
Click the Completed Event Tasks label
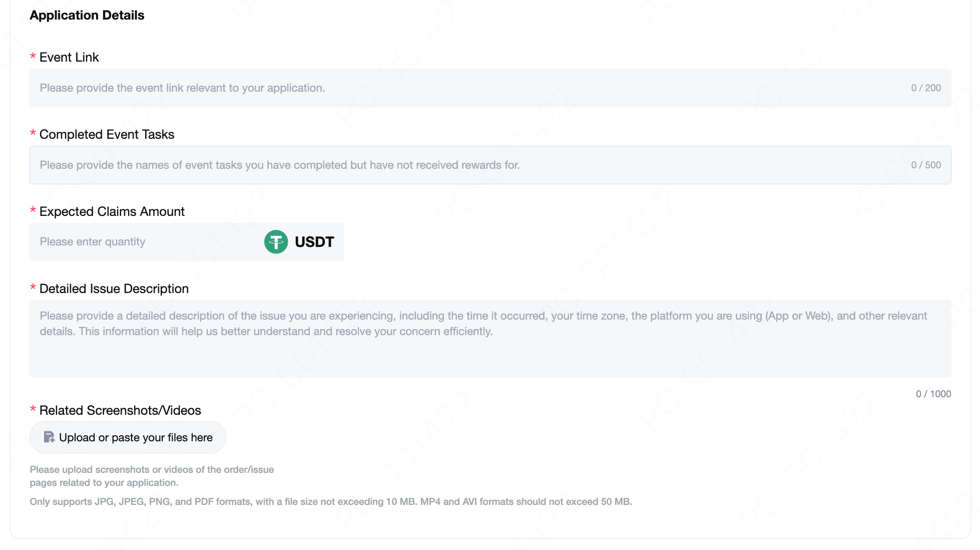[x=107, y=134]
